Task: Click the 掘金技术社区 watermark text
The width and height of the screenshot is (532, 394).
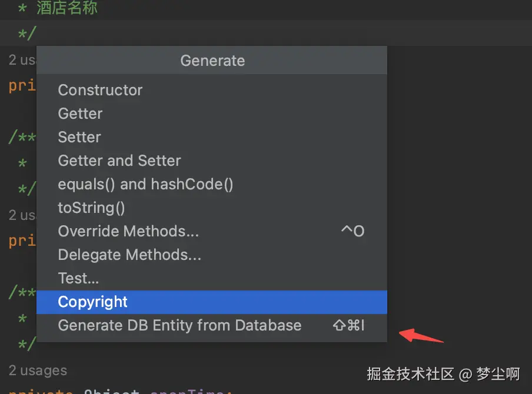Action: 411,373
